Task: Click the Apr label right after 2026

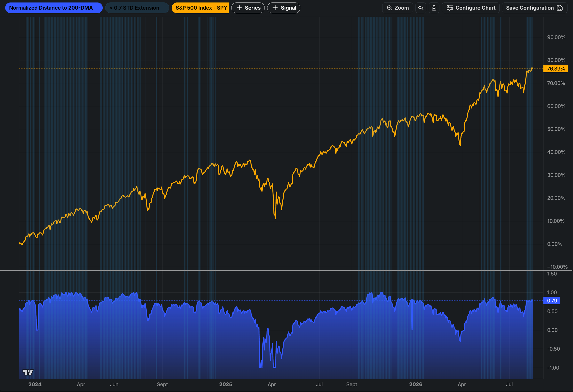Action: click(x=462, y=384)
